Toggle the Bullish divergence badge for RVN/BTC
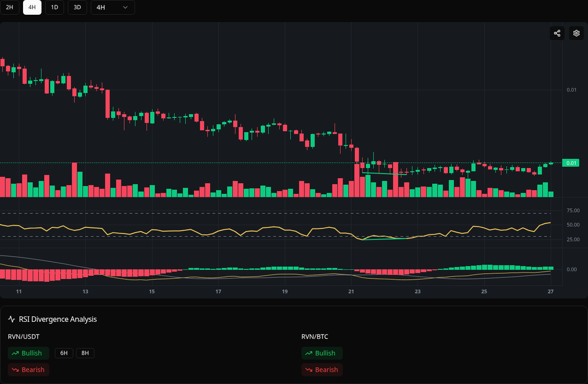The image size is (588, 384). 322,353
